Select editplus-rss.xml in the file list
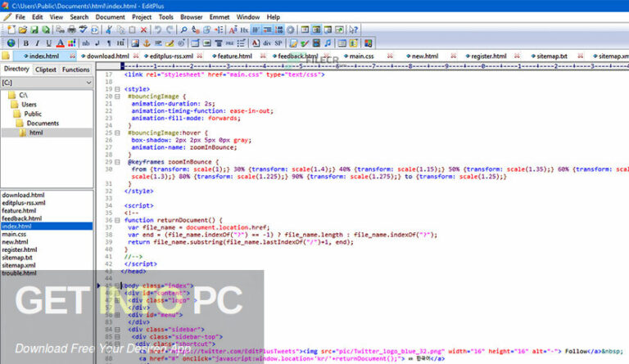This screenshot has height=364, width=629. click(23, 203)
